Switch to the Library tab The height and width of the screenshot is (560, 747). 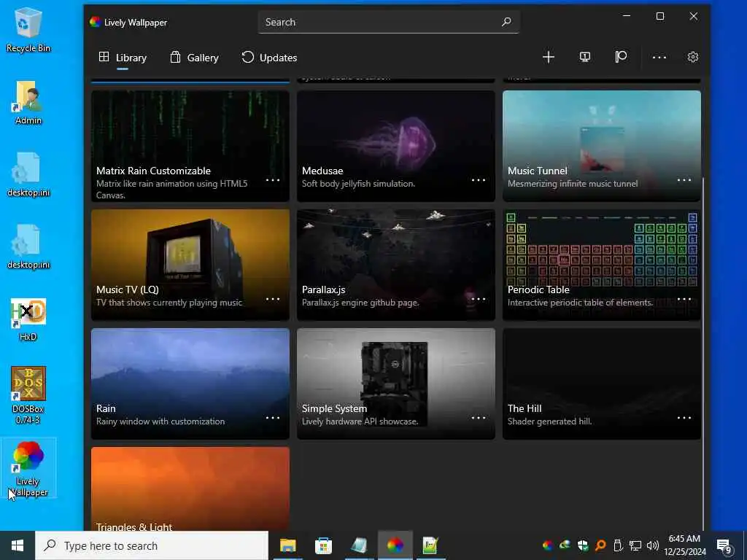coord(123,58)
